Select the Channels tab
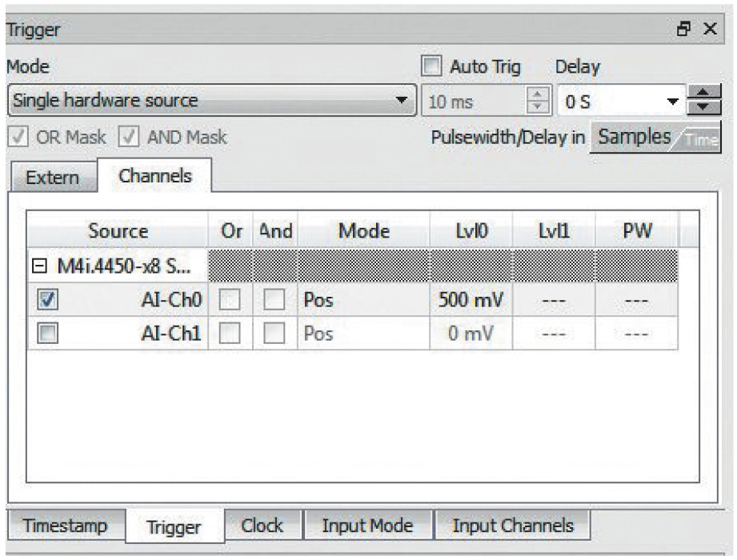 click(154, 176)
